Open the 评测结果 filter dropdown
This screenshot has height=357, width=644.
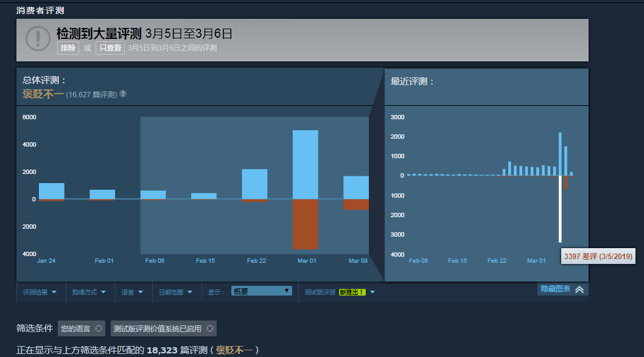pyautogui.click(x=40, y=292)
